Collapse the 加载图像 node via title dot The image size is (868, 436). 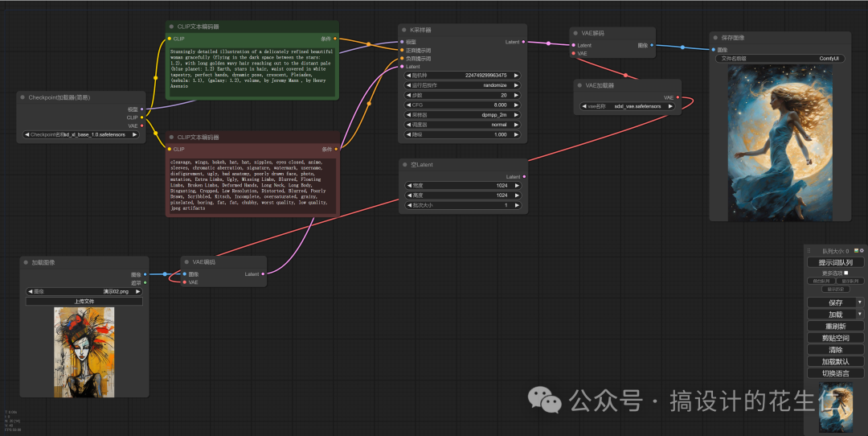click(x=26, y=262)
